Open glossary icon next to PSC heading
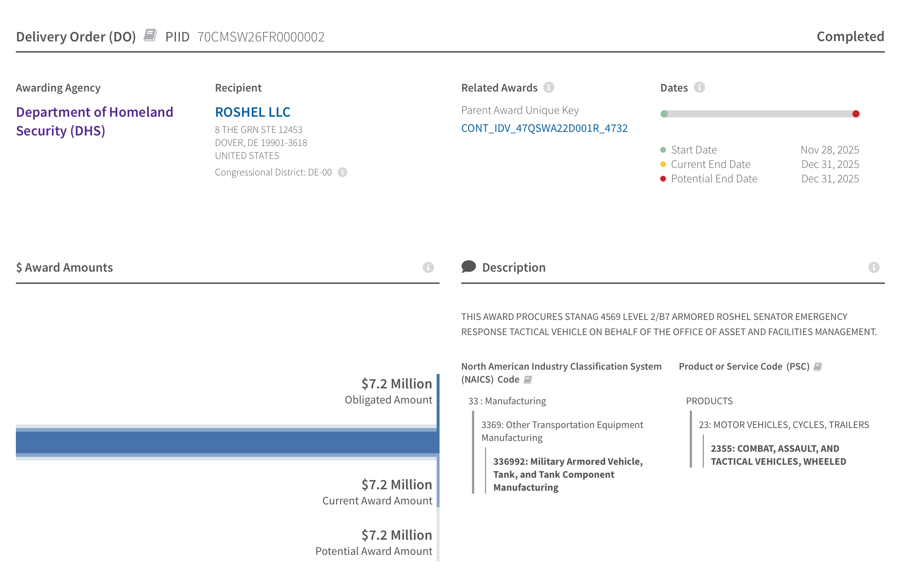 (x=817, y=367)
